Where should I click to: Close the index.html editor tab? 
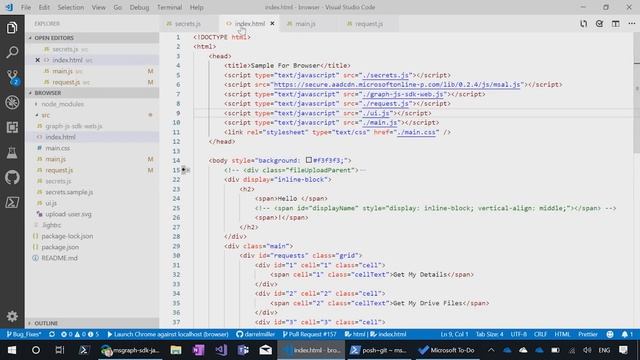coord(272,24)
